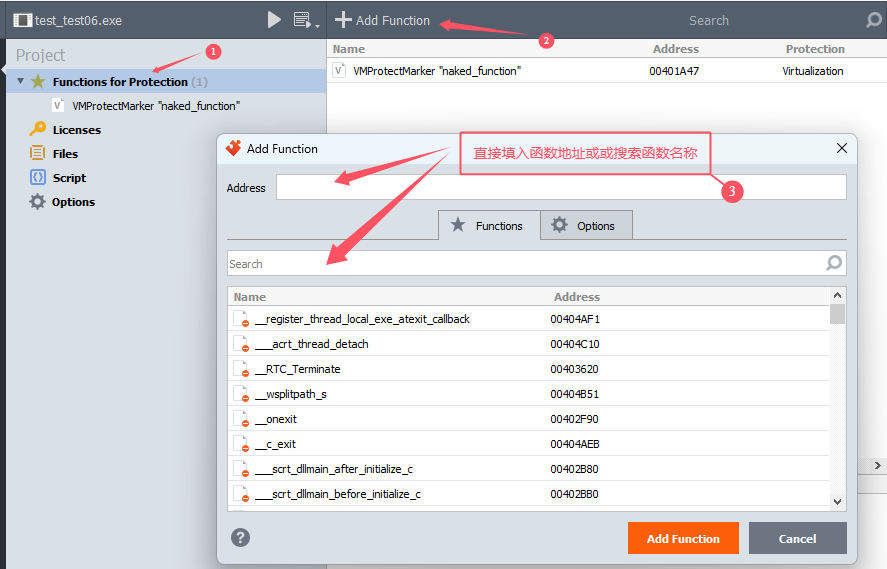
Task: Select __onexit function name
Action: tap(275, 419)
